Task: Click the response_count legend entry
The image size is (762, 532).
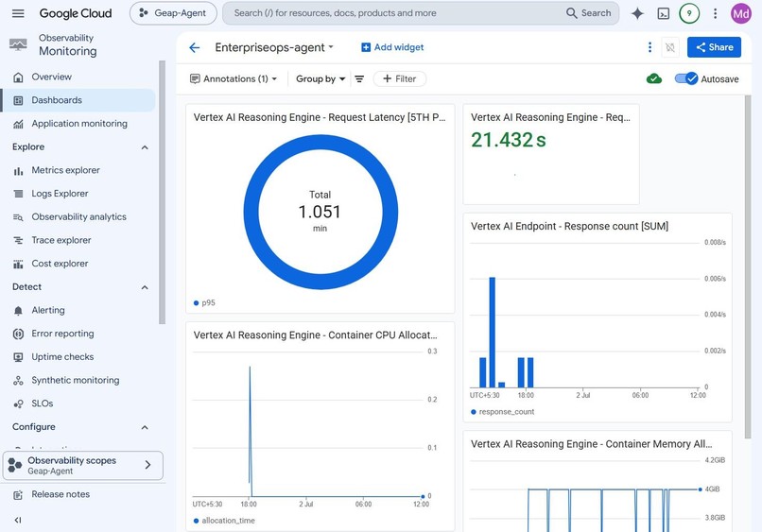Action: coord(503,412)
